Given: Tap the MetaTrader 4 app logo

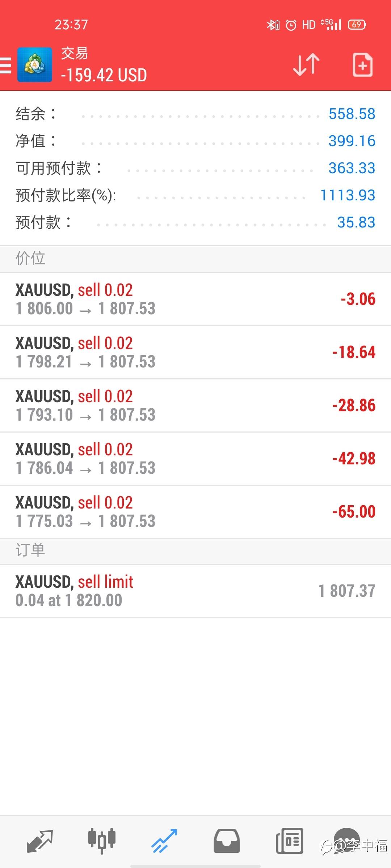Looking at the screenshot, I should pyautogui.click(x=35, y=65).
